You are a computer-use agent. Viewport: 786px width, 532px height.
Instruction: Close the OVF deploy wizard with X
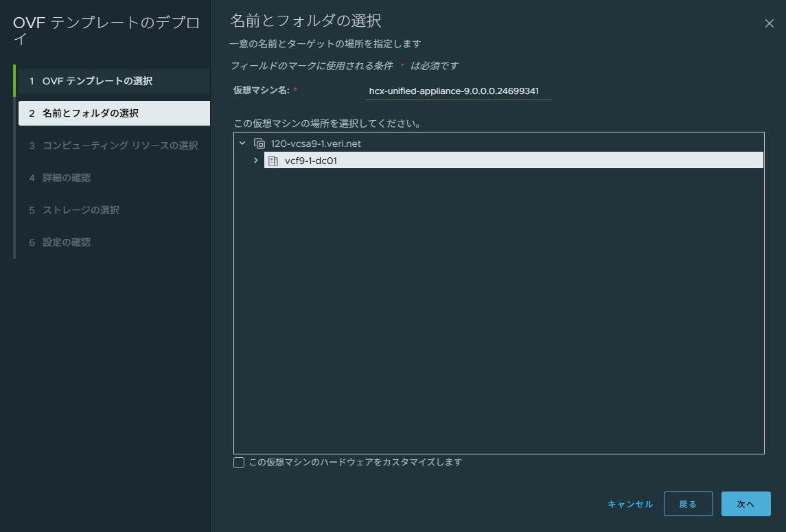pyautogui.click(x=770, y=23)
